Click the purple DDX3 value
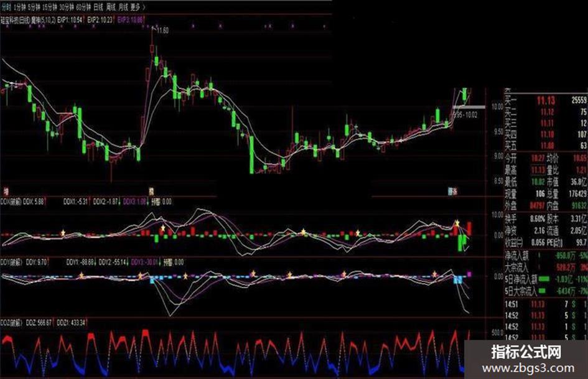The image size is (588, 379). pyautogui.click(x=134, y=202)
